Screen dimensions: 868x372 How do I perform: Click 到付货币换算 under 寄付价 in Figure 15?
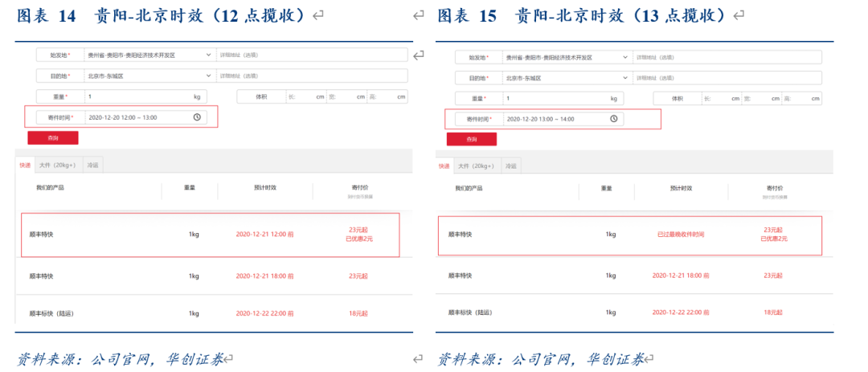[x=773, y=197]
